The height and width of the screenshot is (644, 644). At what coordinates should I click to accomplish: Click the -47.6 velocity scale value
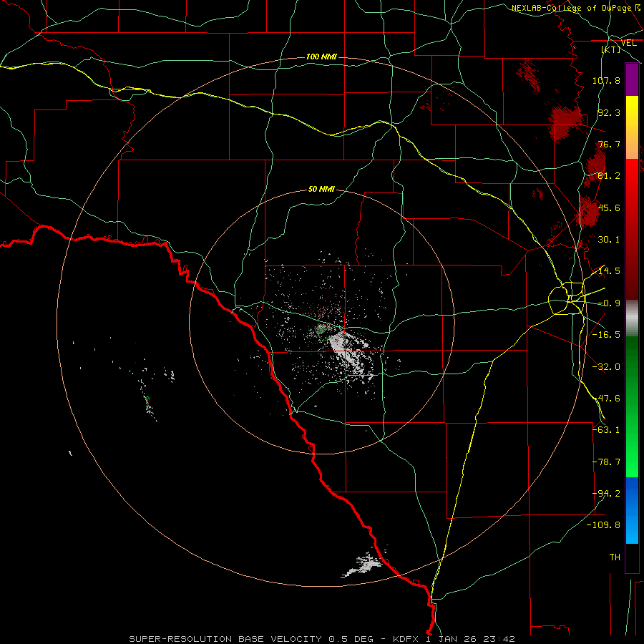point(606,399)
